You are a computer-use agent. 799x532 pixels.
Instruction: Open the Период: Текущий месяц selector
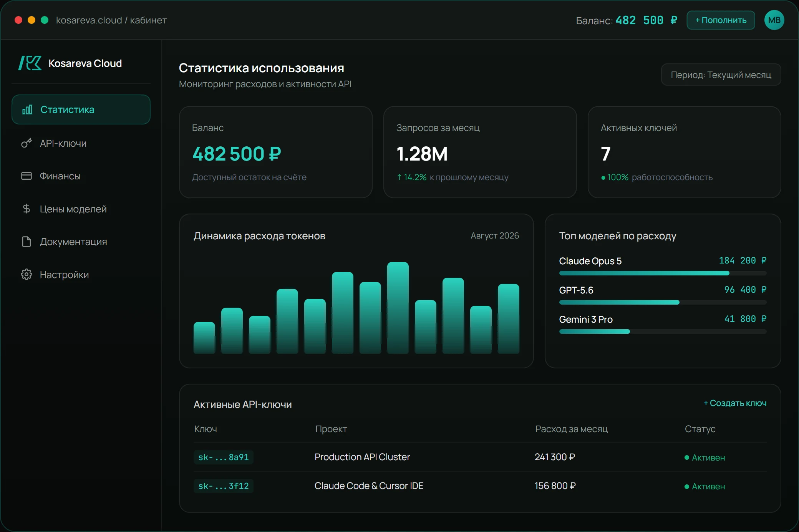coord(721,75)
